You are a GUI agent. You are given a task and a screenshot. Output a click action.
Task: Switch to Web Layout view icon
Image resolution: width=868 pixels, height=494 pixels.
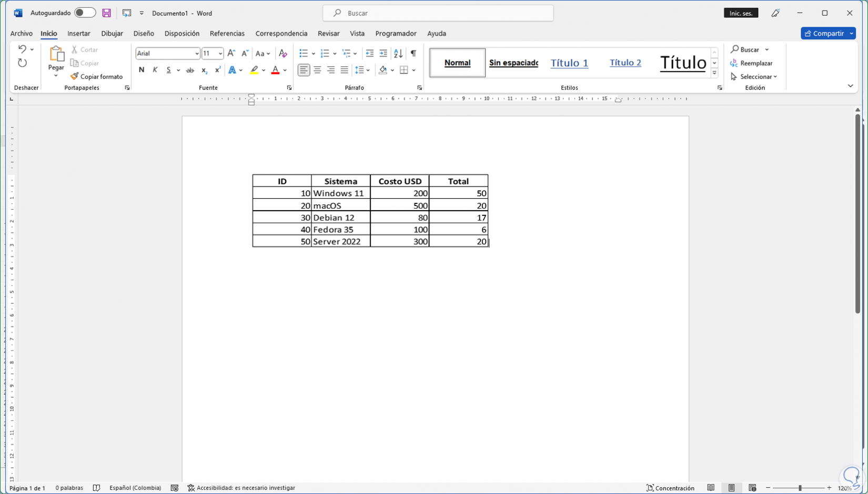point(752,488)
